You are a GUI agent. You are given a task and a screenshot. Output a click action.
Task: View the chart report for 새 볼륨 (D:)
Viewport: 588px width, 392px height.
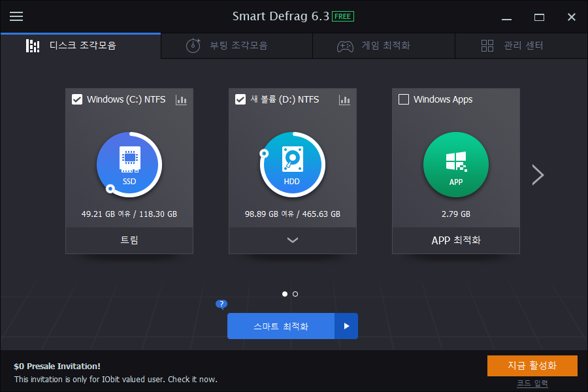(x=344, y=100)
